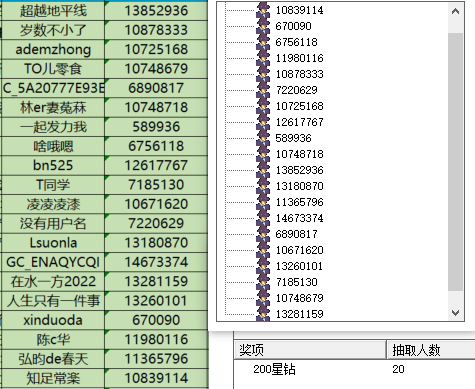Screen dimensions: 475x389
Task: Click spreadsheet cell TO儿零食
Action: point(53,69)
